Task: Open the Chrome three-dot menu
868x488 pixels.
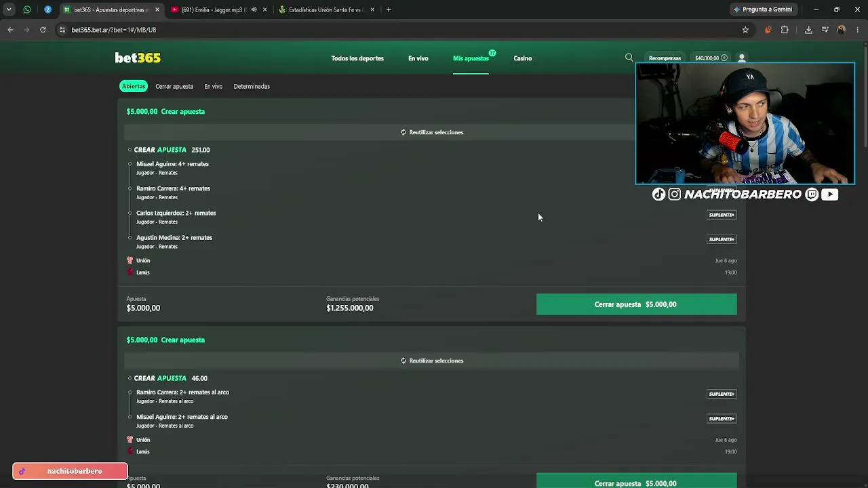Action: (x=858, y=30)
